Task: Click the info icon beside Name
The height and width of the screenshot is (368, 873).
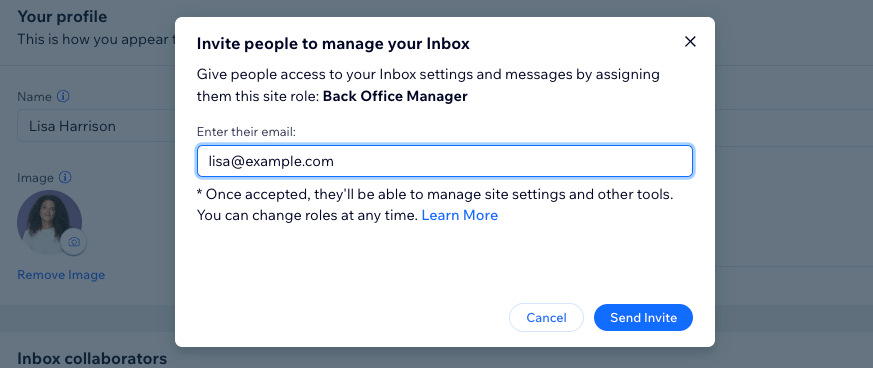Action: (x=63, y=97)
